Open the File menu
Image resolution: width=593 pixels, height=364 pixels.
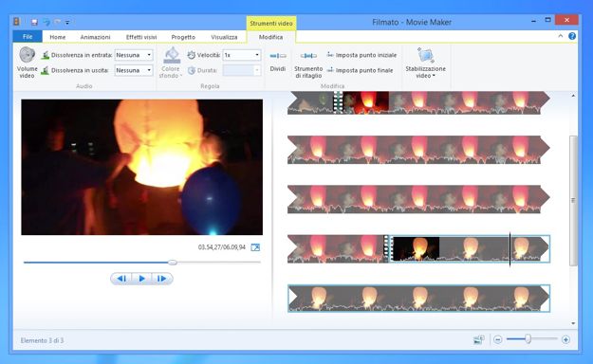tap(28, 37)
